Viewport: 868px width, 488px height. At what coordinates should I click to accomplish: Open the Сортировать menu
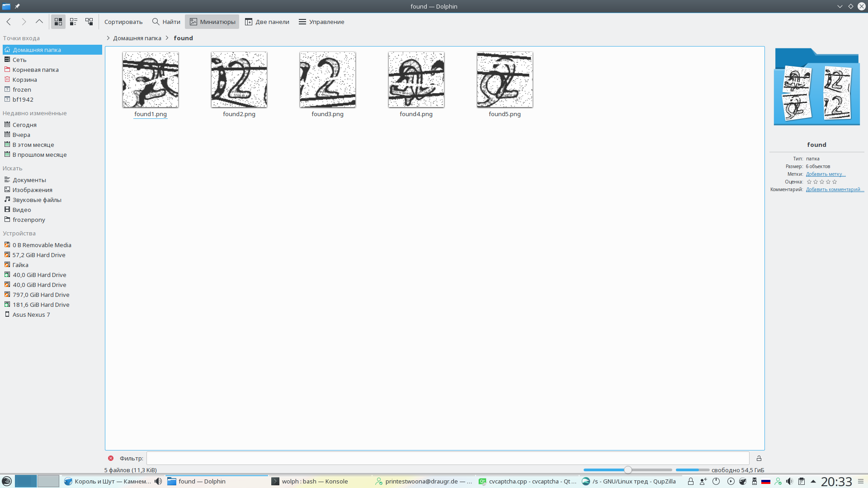coord(123,22)
